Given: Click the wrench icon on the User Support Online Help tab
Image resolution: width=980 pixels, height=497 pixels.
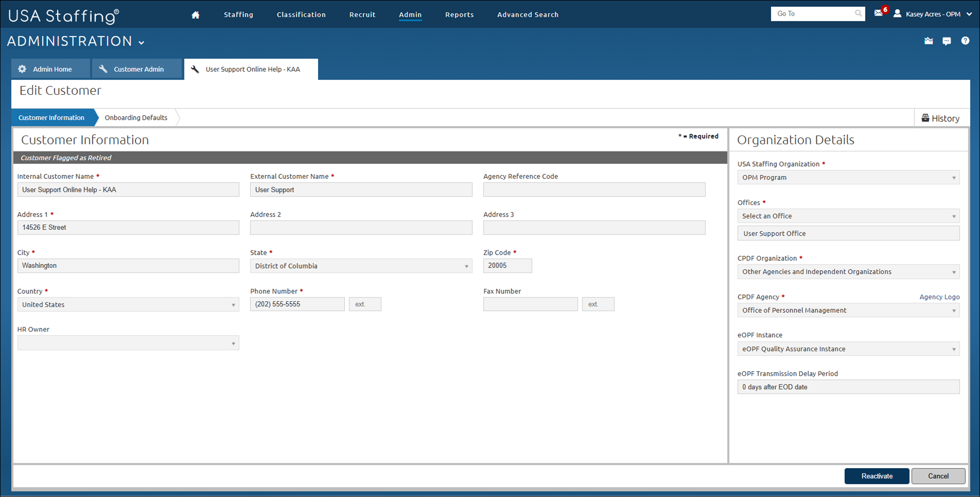Looking at the screenshot, I should coord(195,69).
